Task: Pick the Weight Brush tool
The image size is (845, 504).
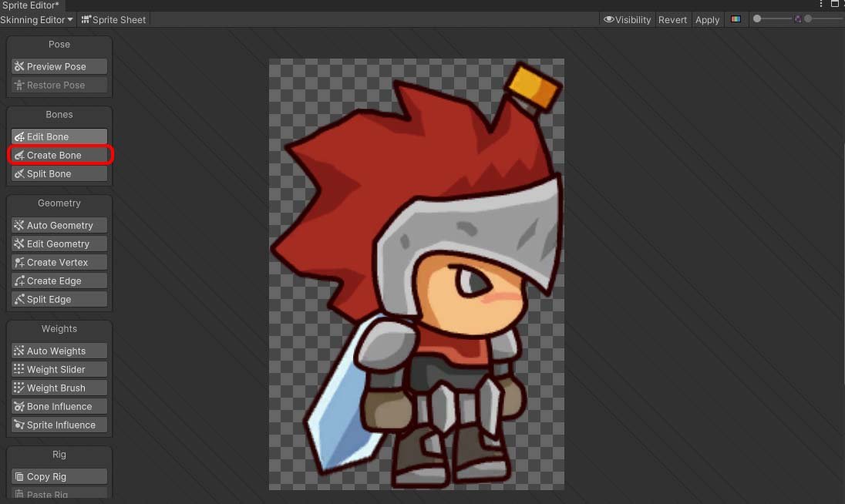Action: (59, 388)
